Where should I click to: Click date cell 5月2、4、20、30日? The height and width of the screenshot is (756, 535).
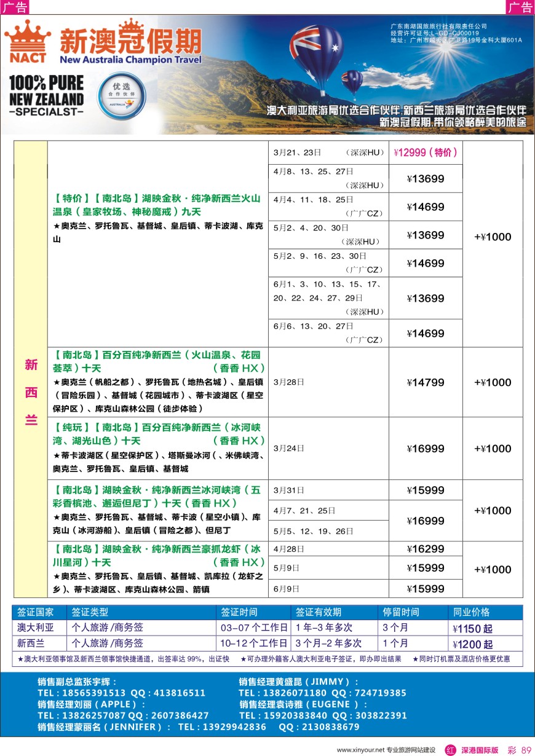(x=329, y=235)
